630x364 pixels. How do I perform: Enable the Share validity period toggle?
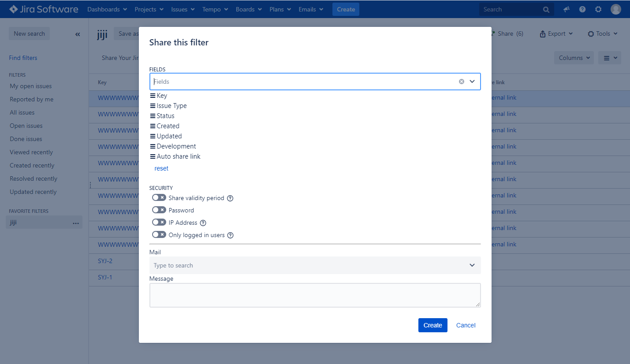[159, 198]
